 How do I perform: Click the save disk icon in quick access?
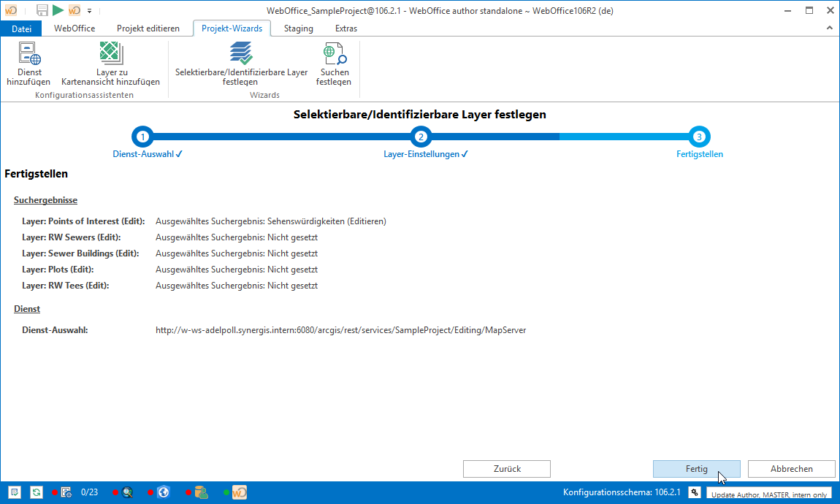(42, 10)
